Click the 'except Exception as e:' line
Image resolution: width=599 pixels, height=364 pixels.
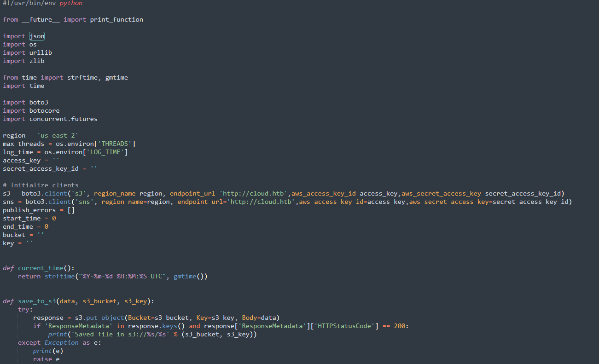pyautogui.click(x=59, y=343)
